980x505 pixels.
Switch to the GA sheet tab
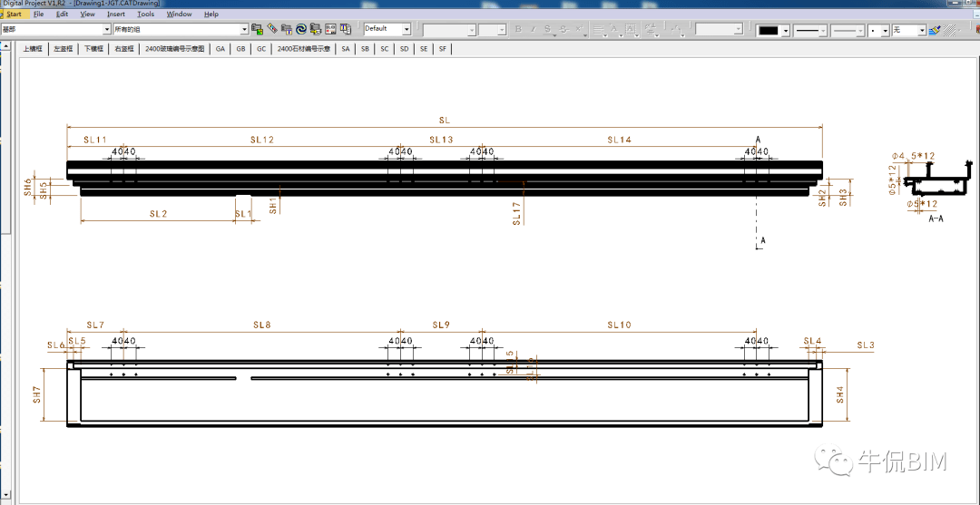[220, 49]
